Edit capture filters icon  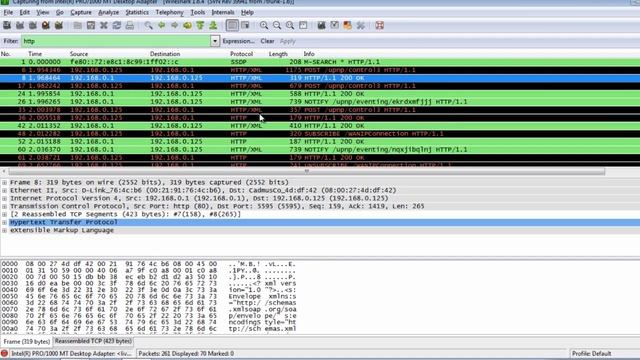[322, 25]
